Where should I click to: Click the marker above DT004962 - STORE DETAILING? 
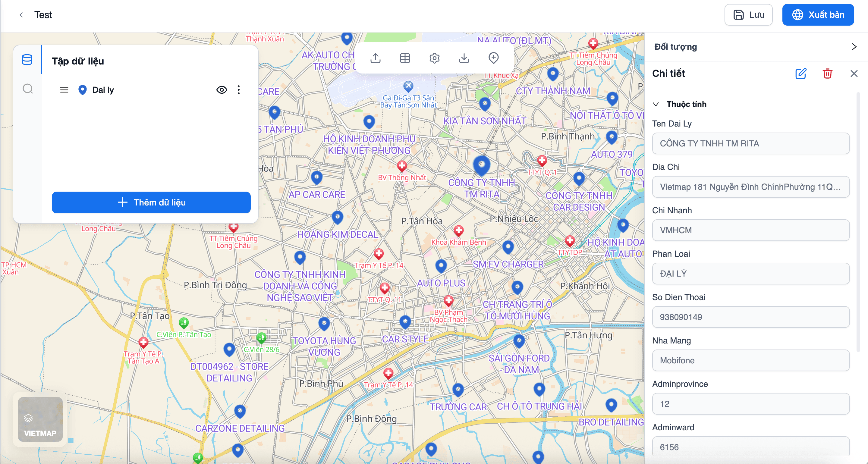click(x=229, y=350)
